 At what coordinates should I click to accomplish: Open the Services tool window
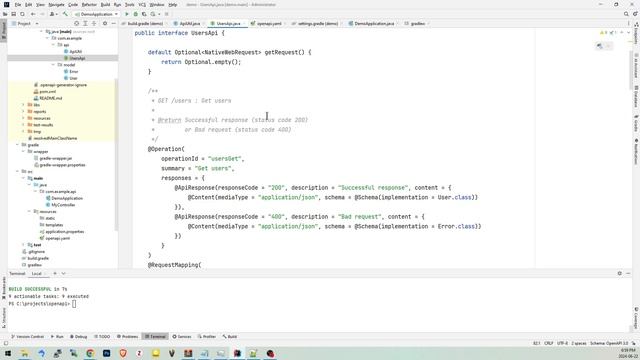tap(182, 337)
